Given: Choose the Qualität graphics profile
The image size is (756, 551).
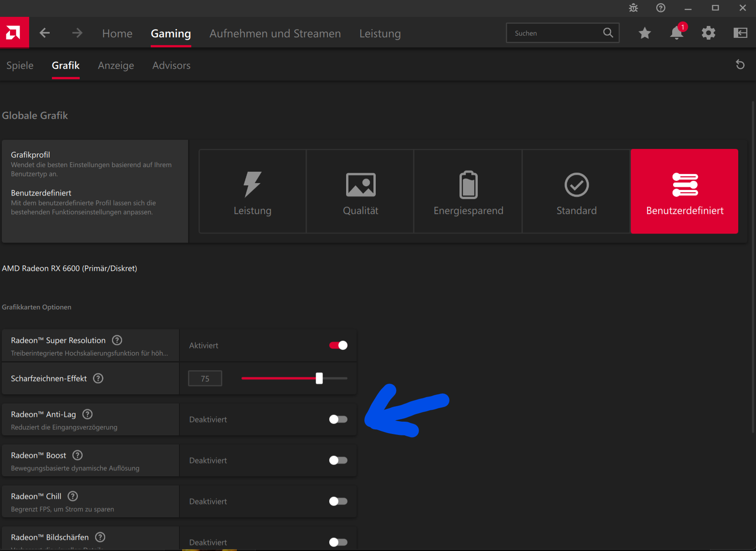Looking at the screenshot, I should 361,191.
